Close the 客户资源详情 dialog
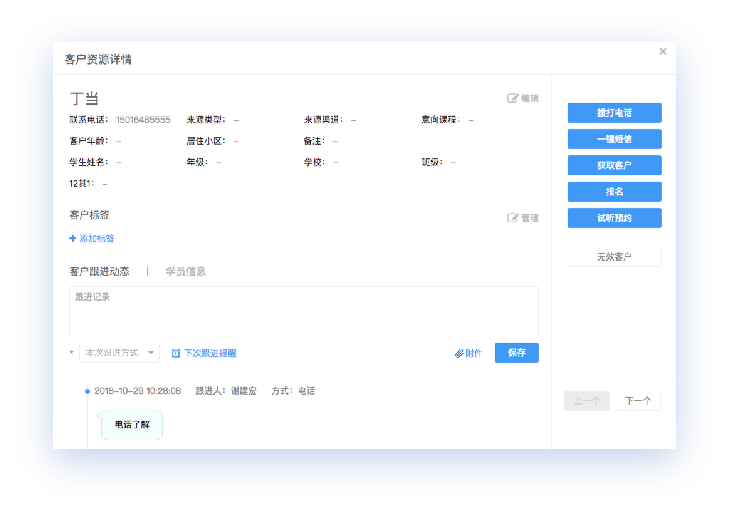The width and height of the screenshot is (729, 513). 662,52
